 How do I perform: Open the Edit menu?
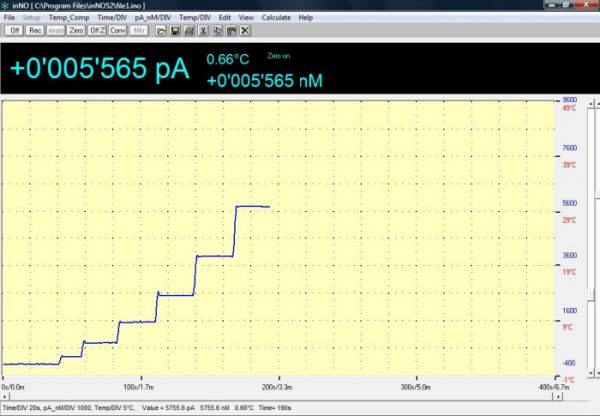(225, 18)
